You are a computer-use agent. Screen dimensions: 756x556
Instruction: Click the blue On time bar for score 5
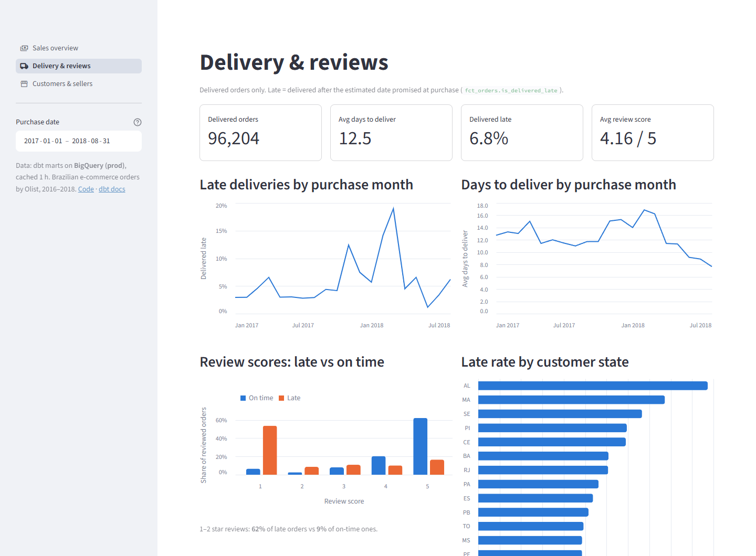(420, 446)
